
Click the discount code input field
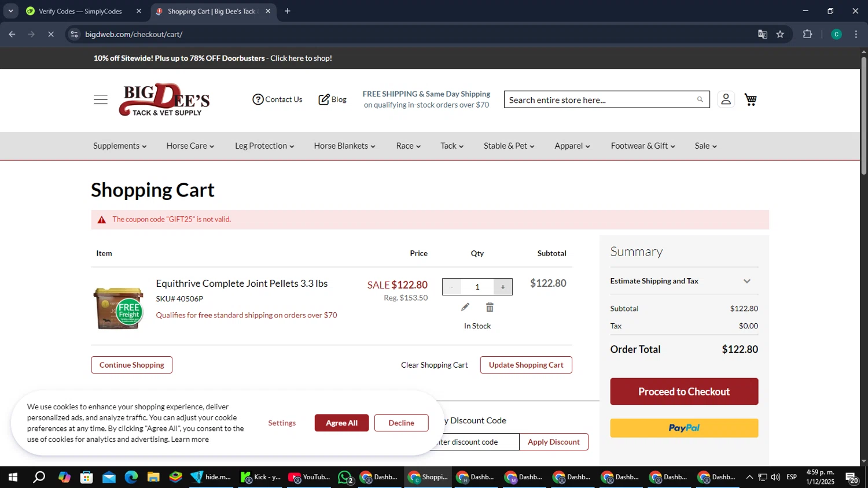pyautogui.click(x=477, y=442)
